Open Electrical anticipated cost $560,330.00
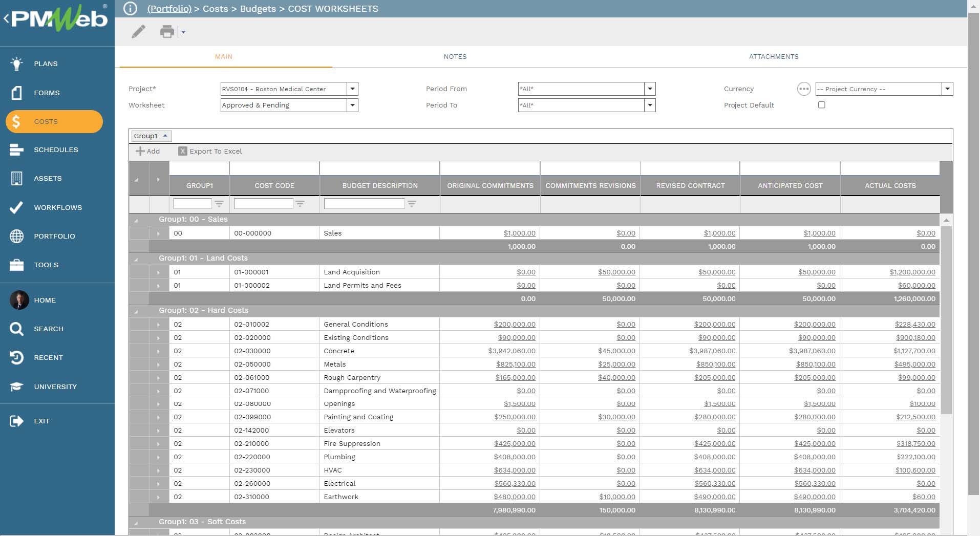Screen dimensions: 980x536 click(815, 484)
